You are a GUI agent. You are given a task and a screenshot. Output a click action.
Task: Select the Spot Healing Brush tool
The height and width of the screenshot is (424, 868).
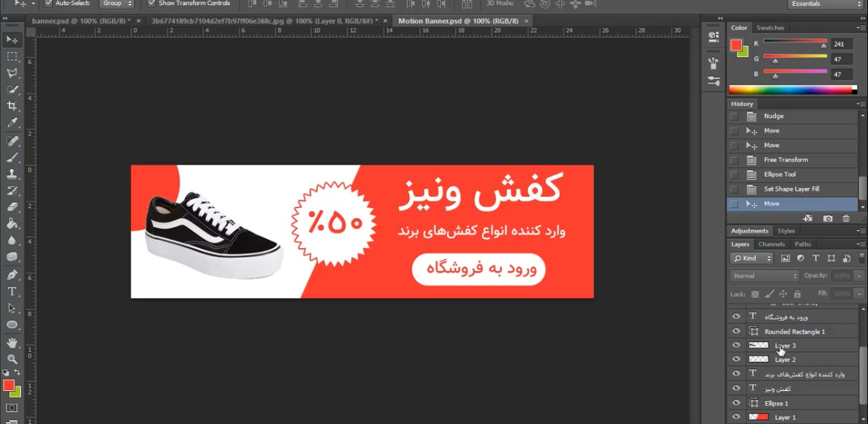12,140
